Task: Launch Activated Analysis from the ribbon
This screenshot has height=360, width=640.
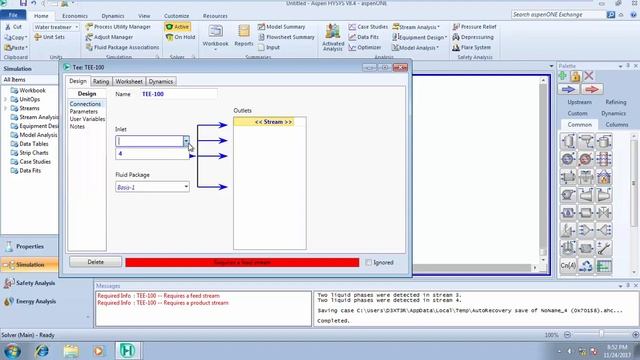Action: [x=333, y=37]
